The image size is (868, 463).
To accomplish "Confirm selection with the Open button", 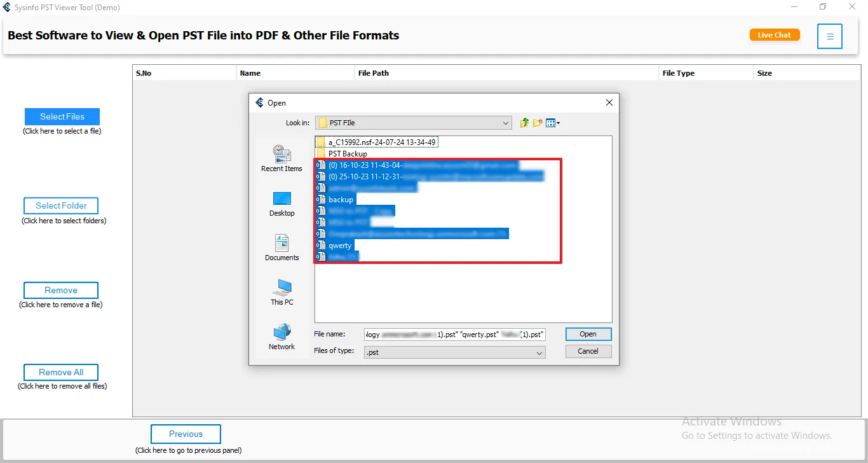I will (x=588, y=334).
